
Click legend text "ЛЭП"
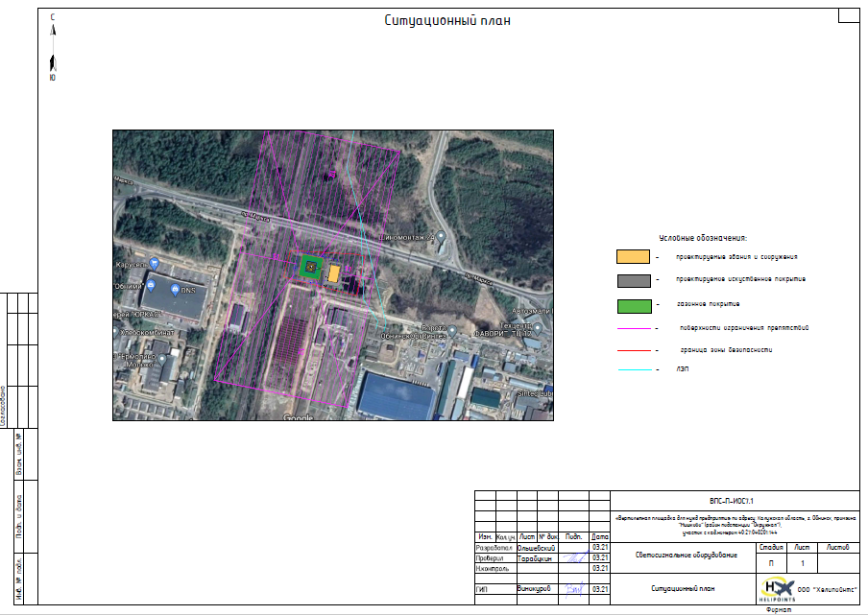682,368
